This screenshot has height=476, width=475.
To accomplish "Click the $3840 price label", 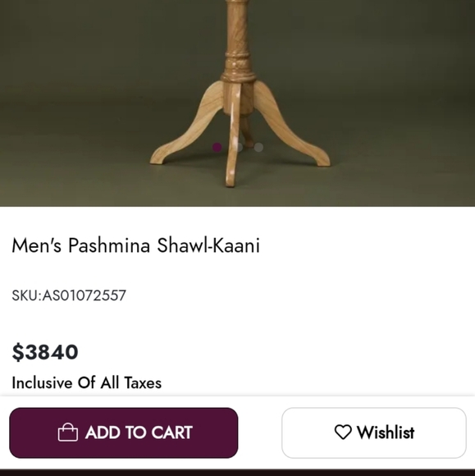I will click(x=45, y=352).
